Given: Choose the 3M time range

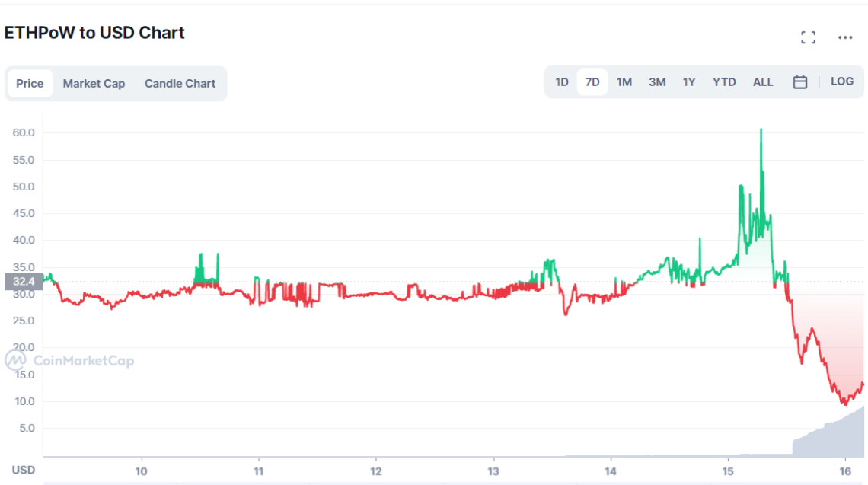Looking at the screenshot, I should coord(657,82).
